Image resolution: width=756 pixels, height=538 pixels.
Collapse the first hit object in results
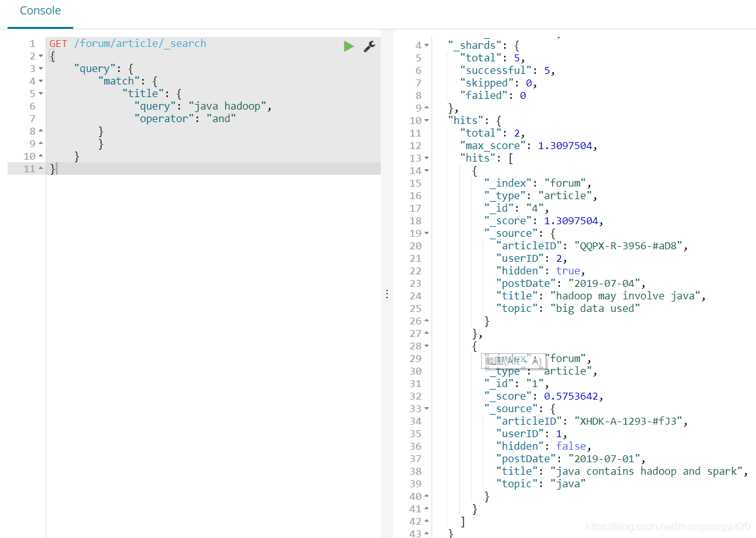pyautogui.click(x=426, y=170)
